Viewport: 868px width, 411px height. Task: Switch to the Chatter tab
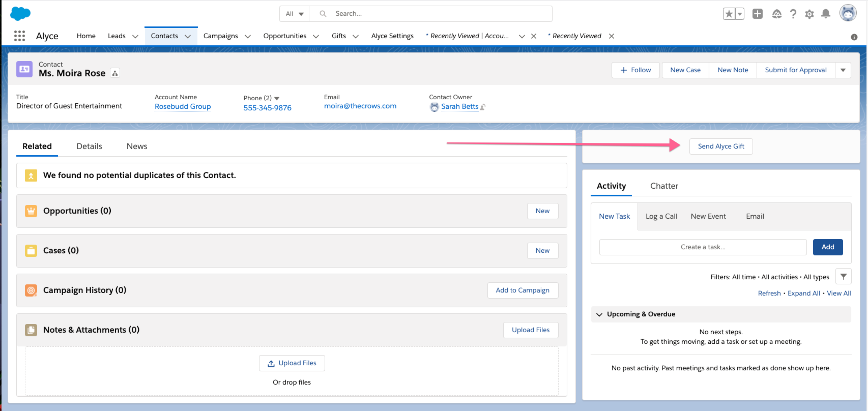click(x=664, y=186)
